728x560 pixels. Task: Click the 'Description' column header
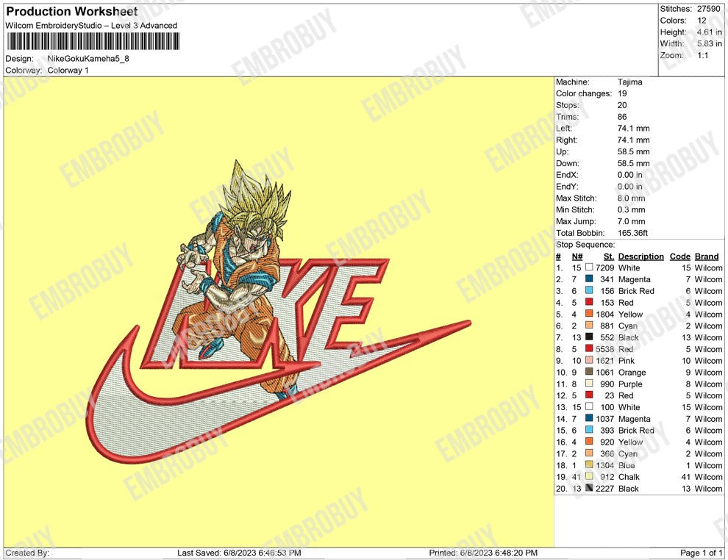(640, 256)
